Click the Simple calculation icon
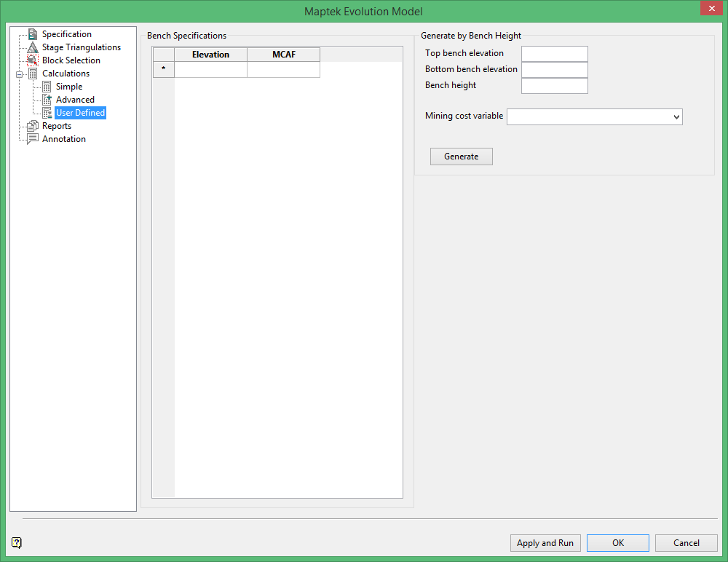Screen dimensions: 728x562 47,87
